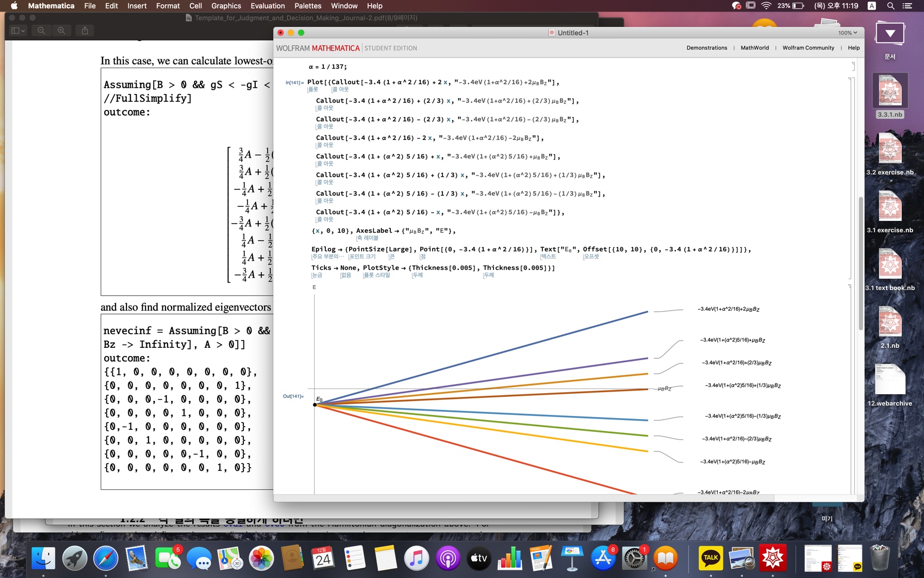This screenshot has width=924, height=578.
Task: Open Mathematica from the Dock
Action: tap(773, 558)
